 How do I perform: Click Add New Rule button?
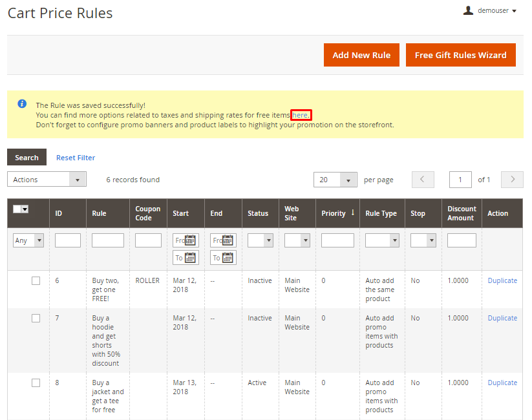coord(361,55)
